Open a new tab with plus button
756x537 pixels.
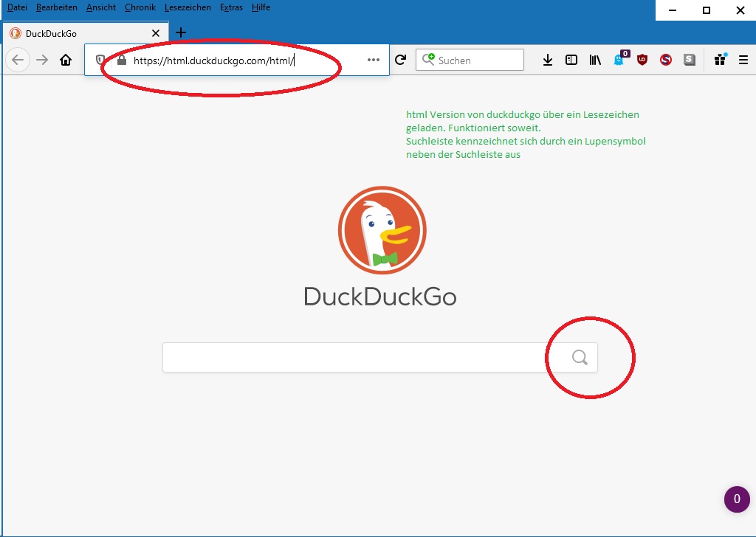[181, 32]
